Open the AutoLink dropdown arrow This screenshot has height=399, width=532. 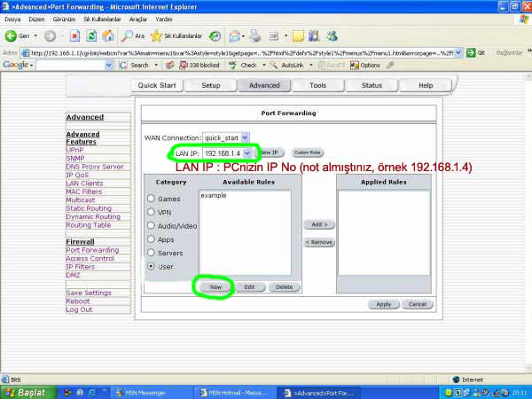[311, 65]
